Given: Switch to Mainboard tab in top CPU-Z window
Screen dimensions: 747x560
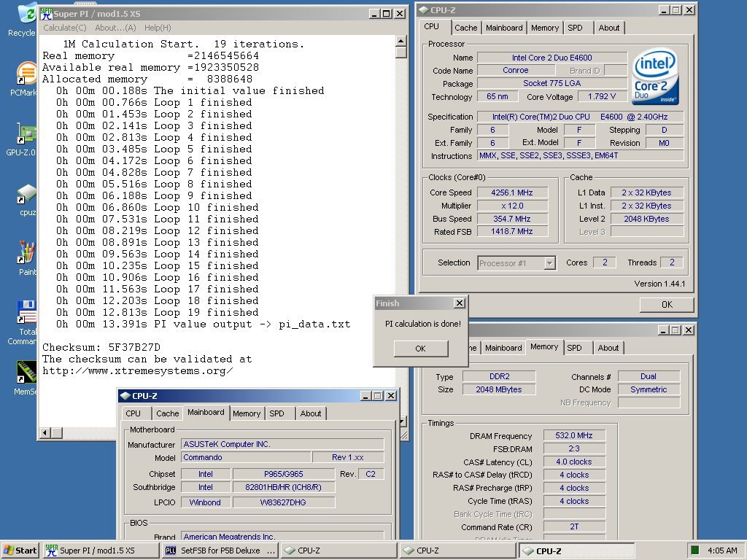Looking at the screenshot, I should tap(504, 28).
